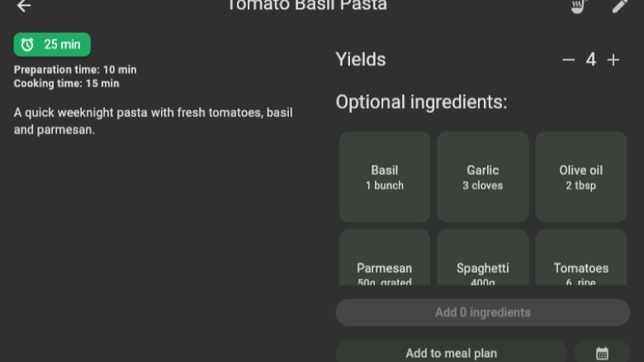The height and width of the screenshot is (362, 644).
Task: Increase yields with the plus icon
Action: click(x=613, y=60)
